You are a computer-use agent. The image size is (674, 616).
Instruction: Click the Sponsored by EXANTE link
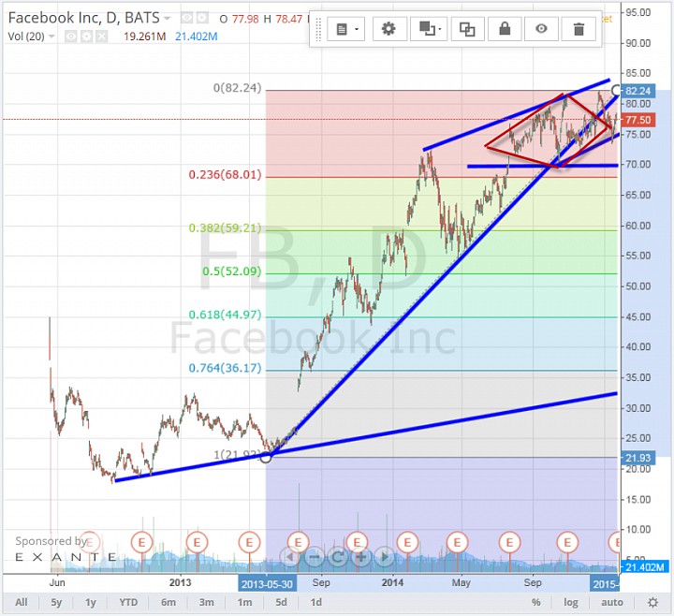point(66,549)
